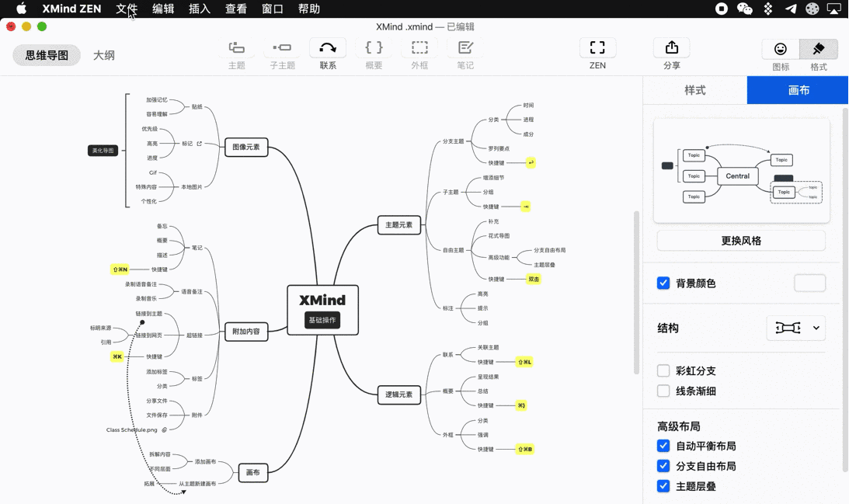
Task: Select the 超链接 subtopic
Action: tap(194, 335)
